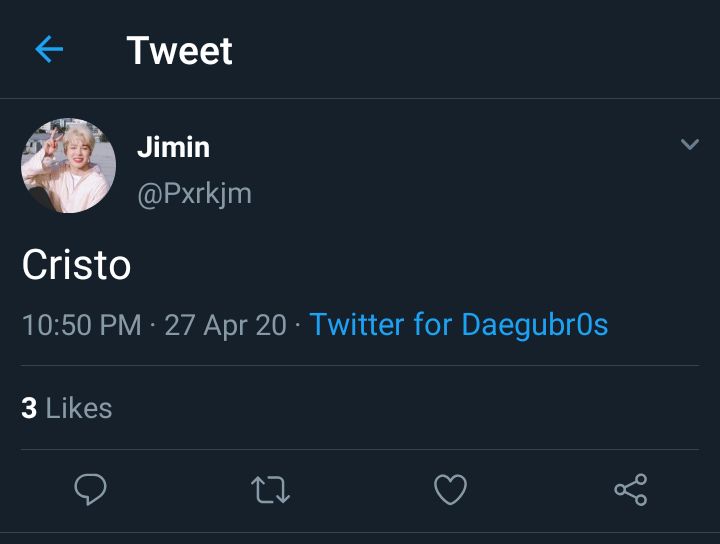Expand the tweet options chevron
Viewport: 720px width, 544px height.
[x=690, y=144]
